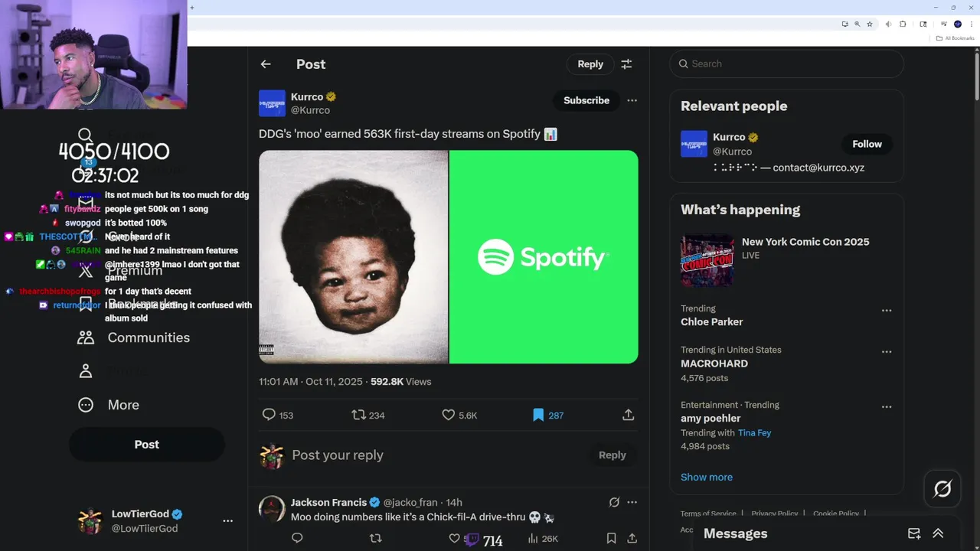Open the post timestamp 11:01 AM Oct 11, 2025
This screenshot has height=551, width=980.
click(311, 381)
